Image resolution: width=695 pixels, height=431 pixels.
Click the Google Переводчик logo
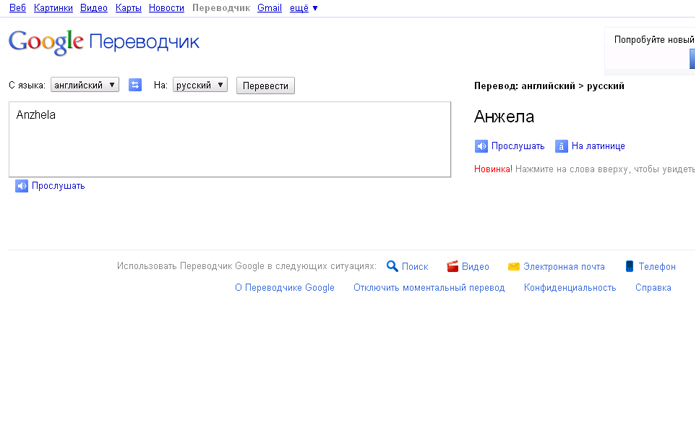(104, 42)
